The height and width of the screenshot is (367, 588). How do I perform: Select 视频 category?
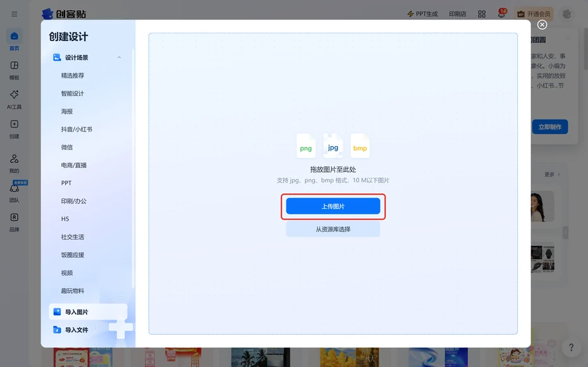click(67, 273)
